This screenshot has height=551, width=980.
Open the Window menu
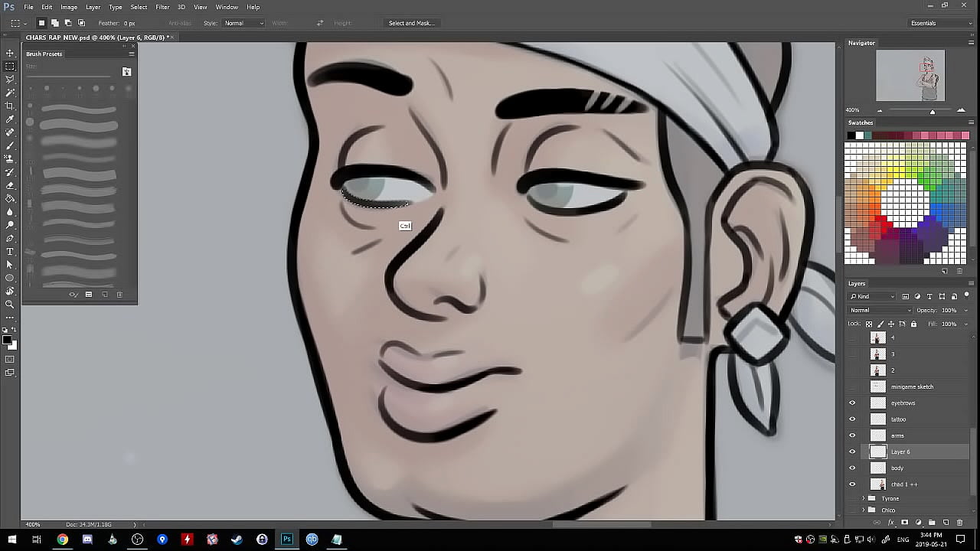pos(227,7)
